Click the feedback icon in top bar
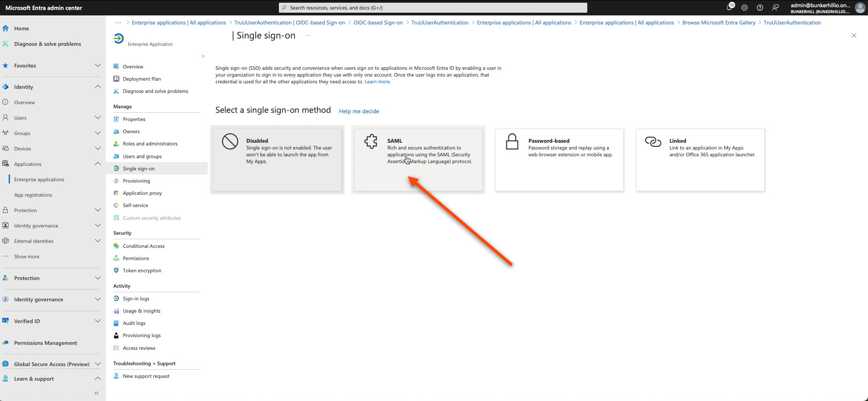Screen dimensions: 868x401 775,8
